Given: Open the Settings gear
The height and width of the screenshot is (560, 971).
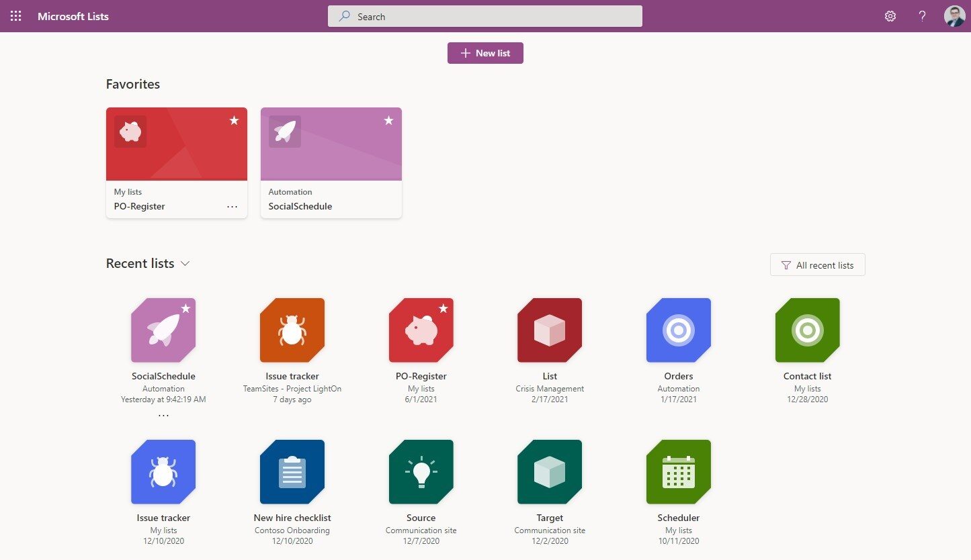Looking at the screenshot, I should click(890, 15).
